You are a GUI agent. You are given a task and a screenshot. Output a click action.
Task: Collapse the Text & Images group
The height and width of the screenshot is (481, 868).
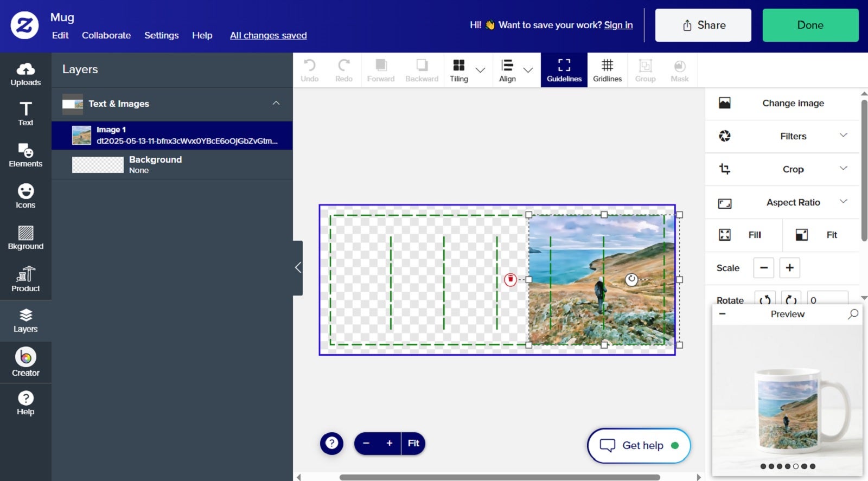coord(276,103)
